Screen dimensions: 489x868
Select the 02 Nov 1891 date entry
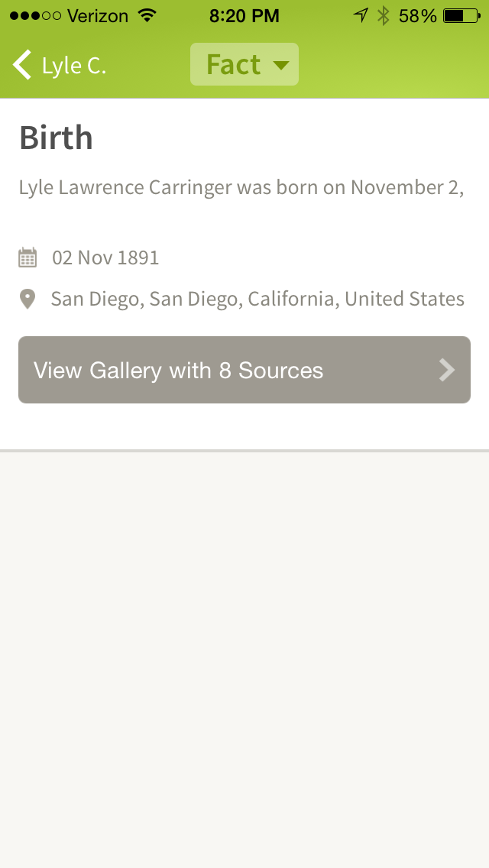click(105, 257)
